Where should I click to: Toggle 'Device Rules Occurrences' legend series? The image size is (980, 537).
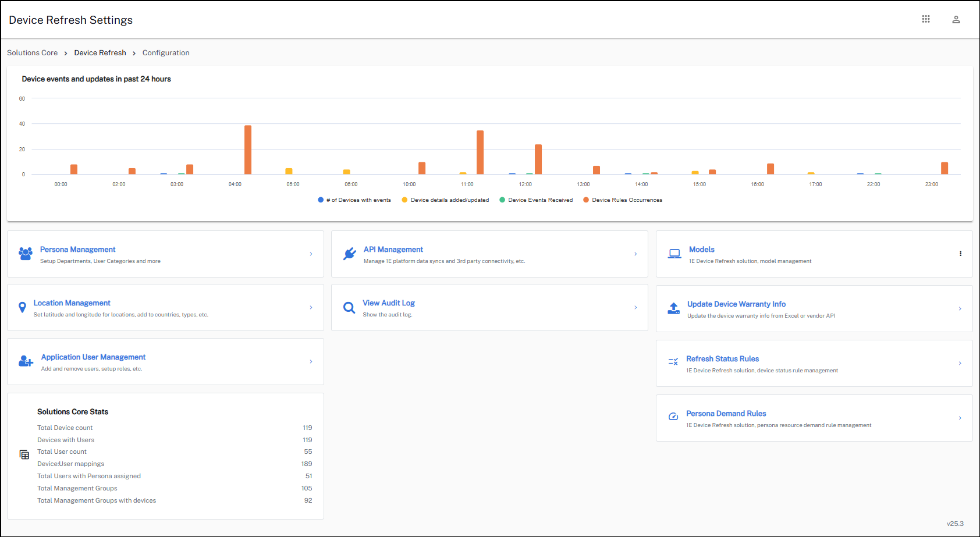[x=623, y=200]
